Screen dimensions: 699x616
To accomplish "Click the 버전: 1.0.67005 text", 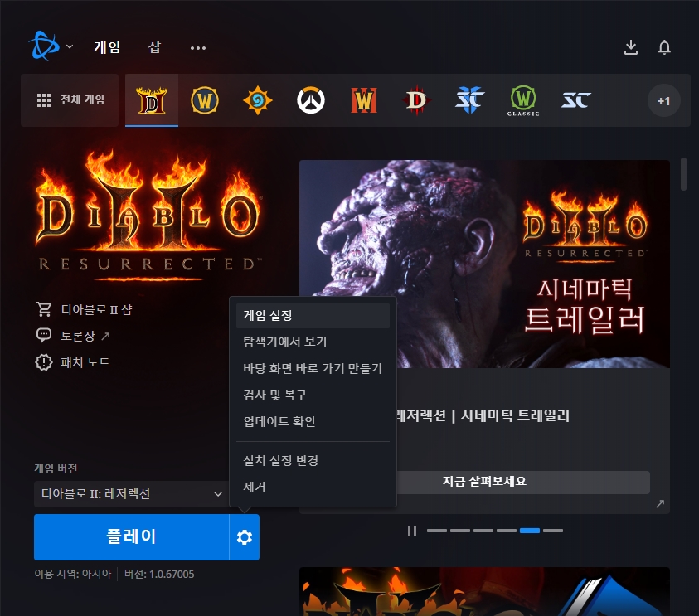I will [159, 574].
